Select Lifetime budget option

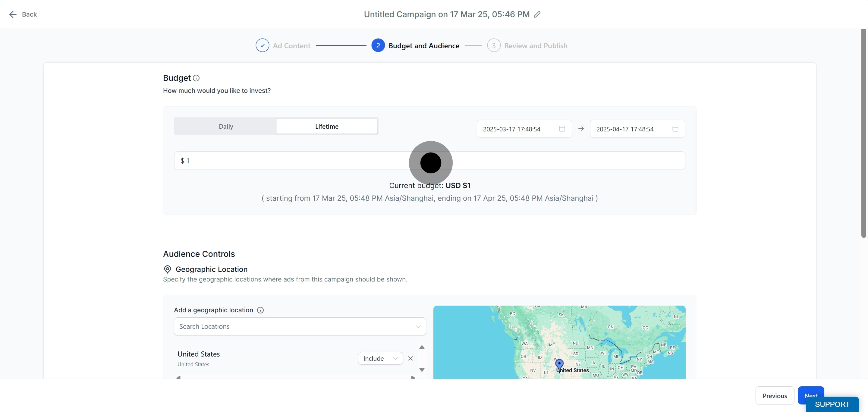click(x=326, y=126)
